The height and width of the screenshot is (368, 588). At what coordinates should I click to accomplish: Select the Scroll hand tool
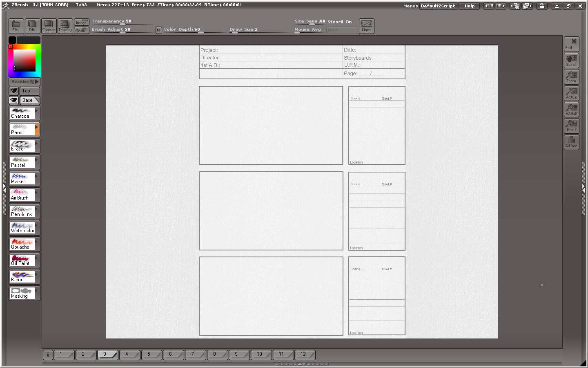[572, 61]
